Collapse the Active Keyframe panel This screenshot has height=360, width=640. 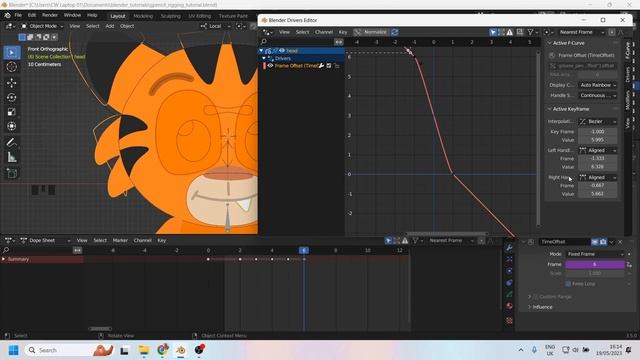coord(549,109)
